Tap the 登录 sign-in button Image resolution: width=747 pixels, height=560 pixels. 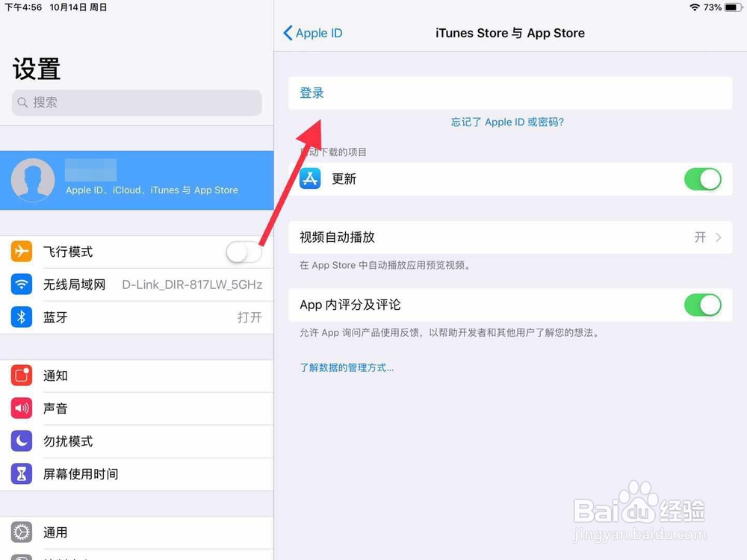pyautogui.click(x=510, y=93)
